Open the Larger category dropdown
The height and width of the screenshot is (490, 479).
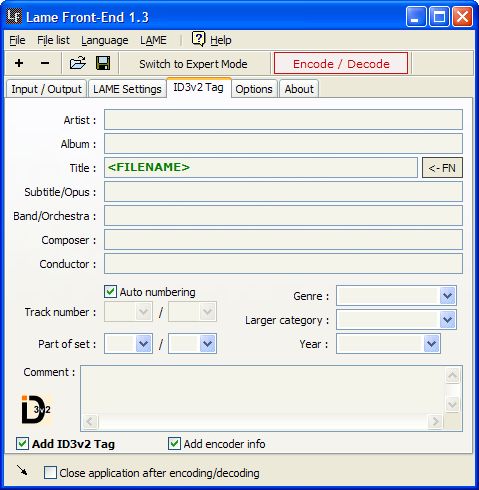click(x=447, y=319)
